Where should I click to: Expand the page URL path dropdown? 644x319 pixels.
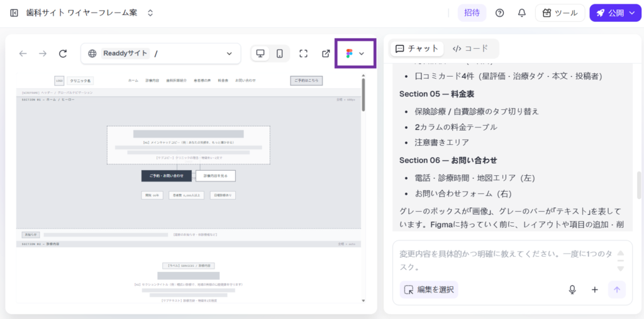[229, 53]
